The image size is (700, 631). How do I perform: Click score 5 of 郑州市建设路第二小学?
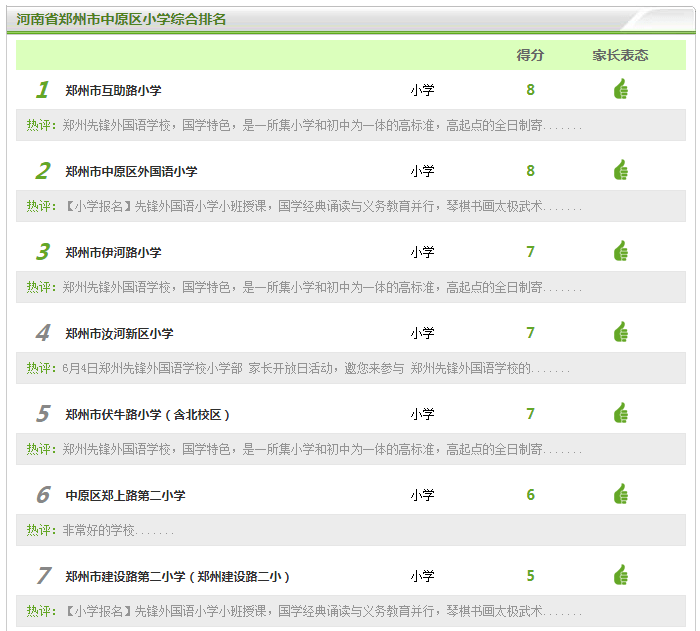tap(530, 576)
